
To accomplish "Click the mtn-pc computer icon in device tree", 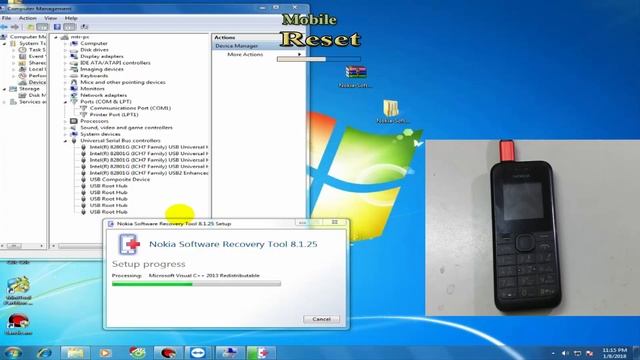I will click(64, 37).
